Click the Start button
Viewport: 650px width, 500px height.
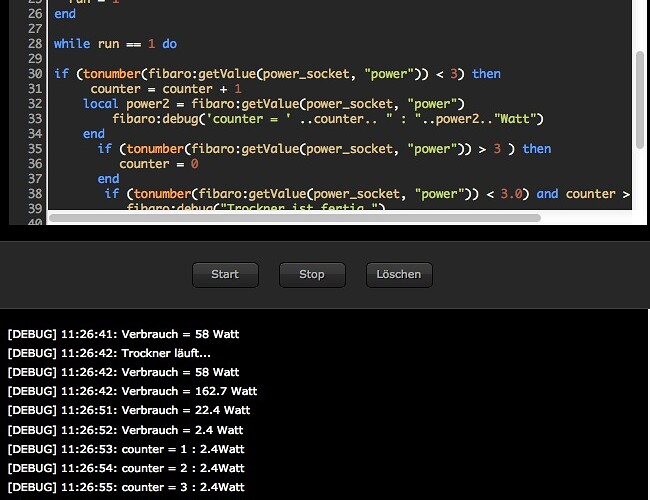coord(225,274)
